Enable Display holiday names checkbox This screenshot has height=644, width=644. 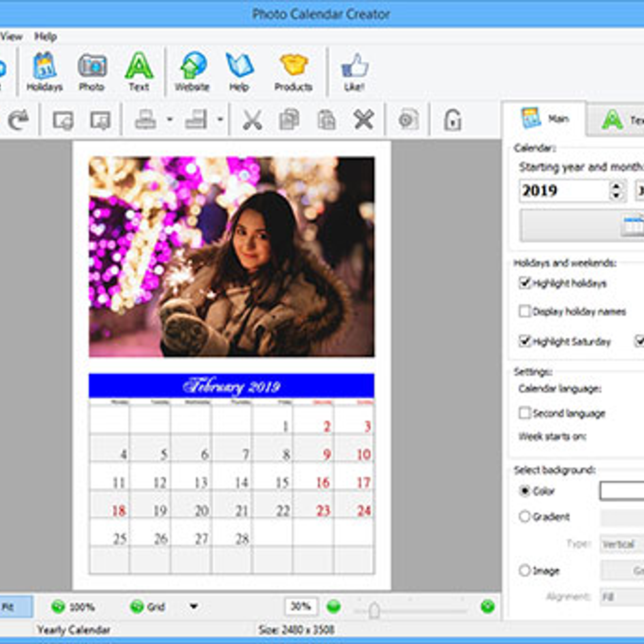[x=524, y=311]
